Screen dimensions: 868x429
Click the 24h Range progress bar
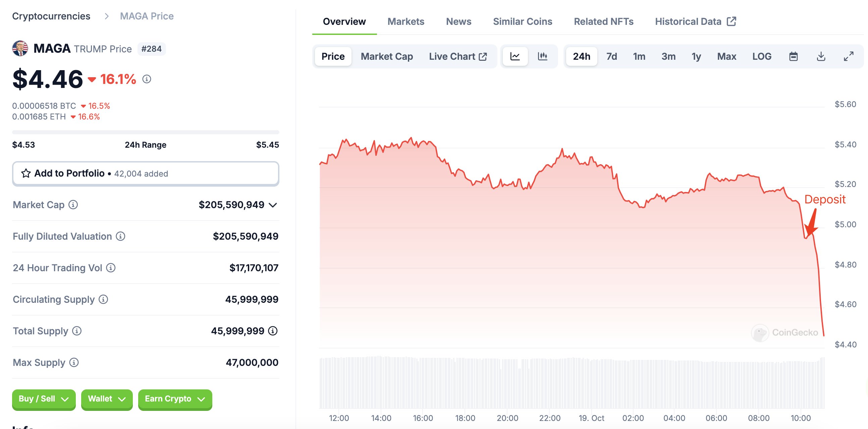pyautogui.click(x=146, y=132)
